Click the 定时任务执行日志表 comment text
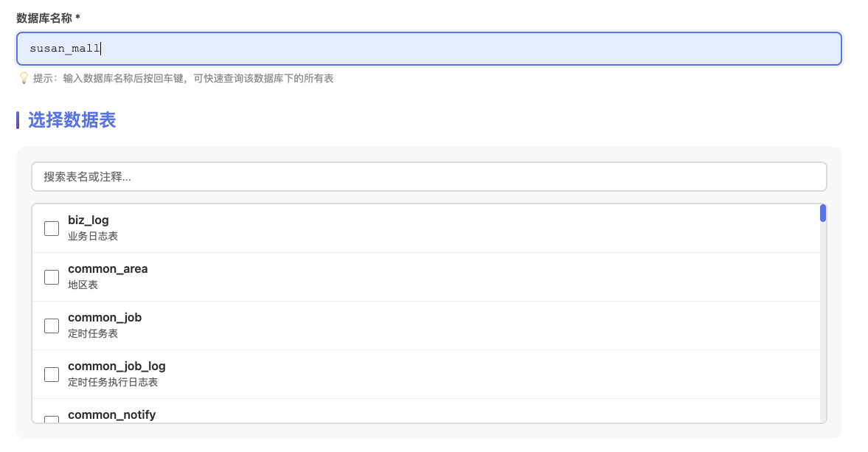The image size is (868, 452). [x=113, y=383]
